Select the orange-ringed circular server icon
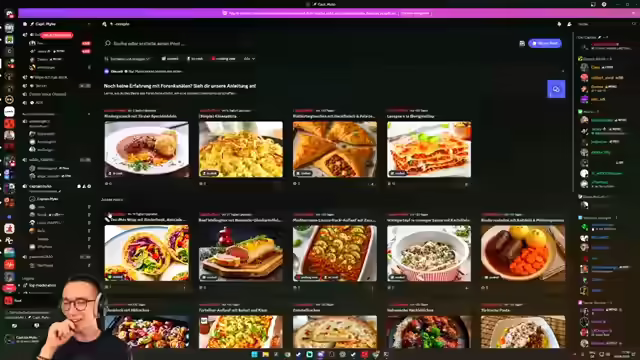Image resolution: width=640 pixels, height=360 pixels. pos(9,100)
